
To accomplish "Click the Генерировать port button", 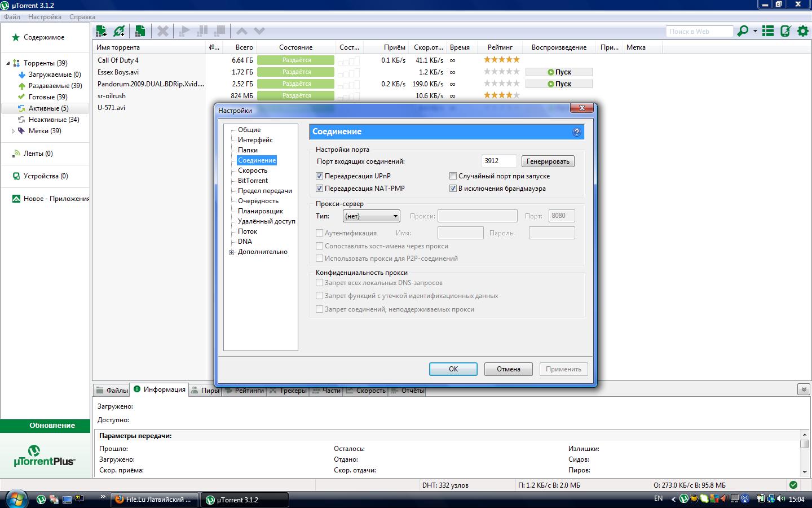I will click(548, 161).
